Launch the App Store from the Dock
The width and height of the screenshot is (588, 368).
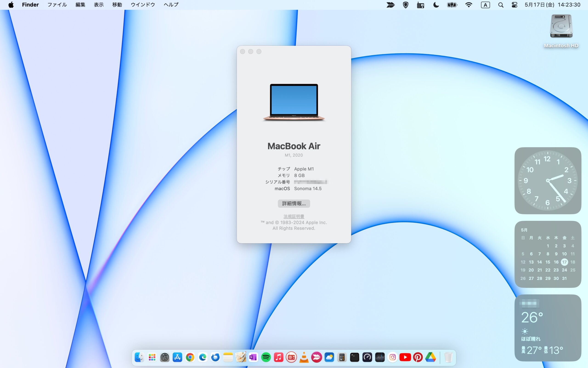(177, 357)
